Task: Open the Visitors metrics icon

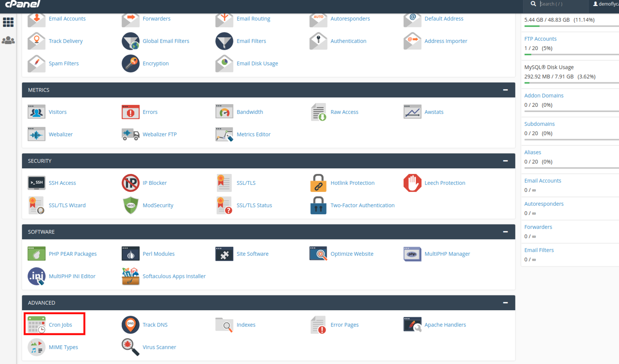Action: pyautogui.click(x=36, y=112)
